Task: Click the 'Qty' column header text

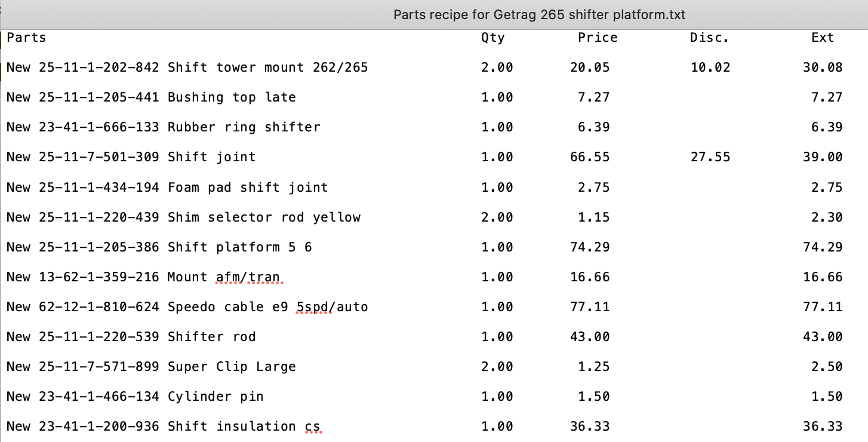Action: 493,38
